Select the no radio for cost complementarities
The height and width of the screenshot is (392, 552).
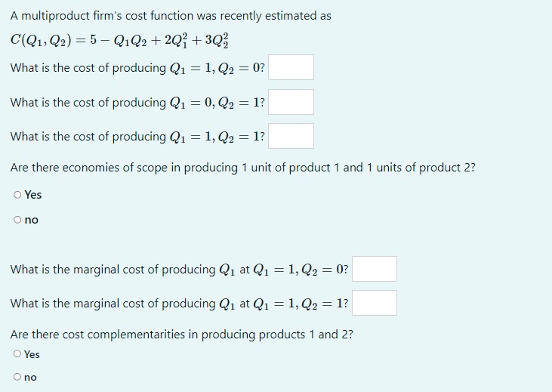coord(17,377)
